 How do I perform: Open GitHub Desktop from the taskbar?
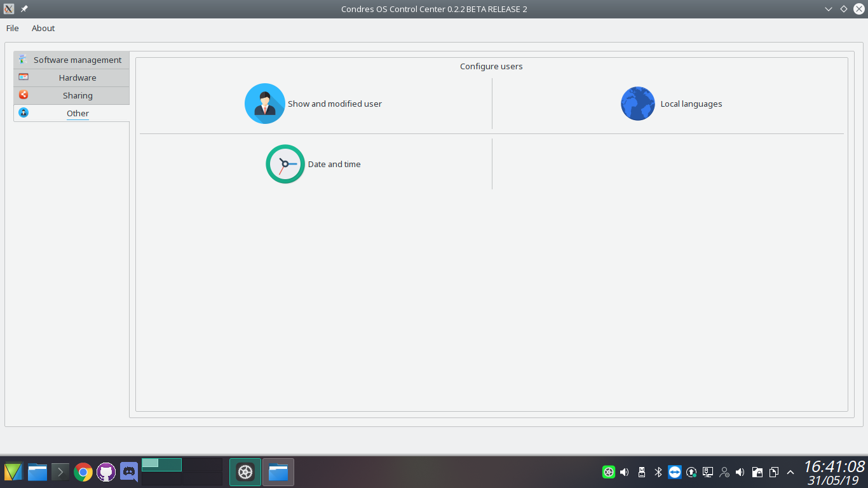[106, 472]
